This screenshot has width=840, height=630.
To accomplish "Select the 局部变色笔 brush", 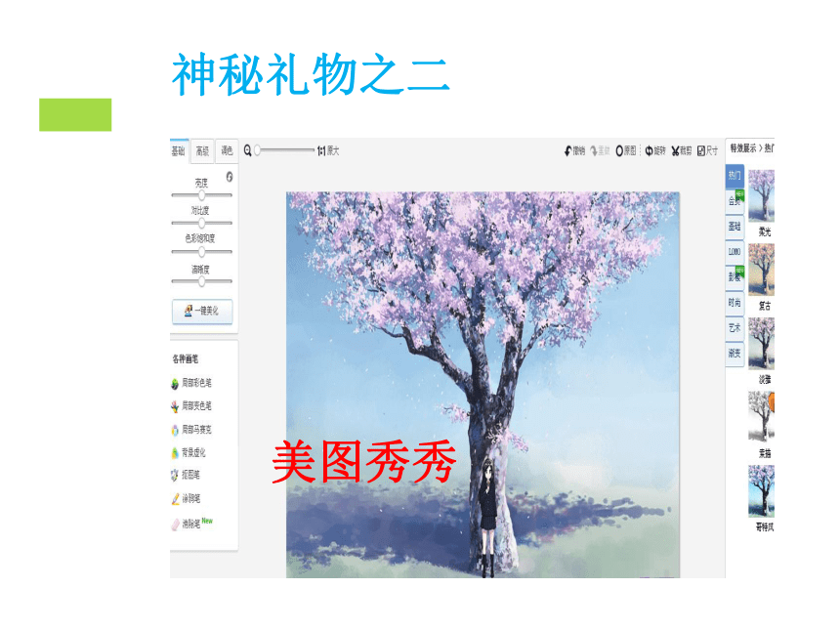I will coord(191,406).
